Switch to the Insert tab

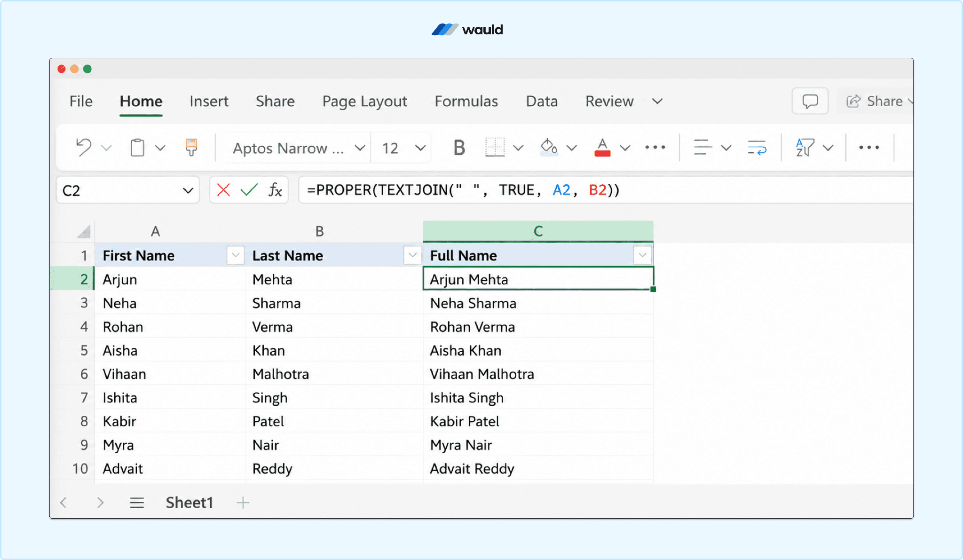209,102
